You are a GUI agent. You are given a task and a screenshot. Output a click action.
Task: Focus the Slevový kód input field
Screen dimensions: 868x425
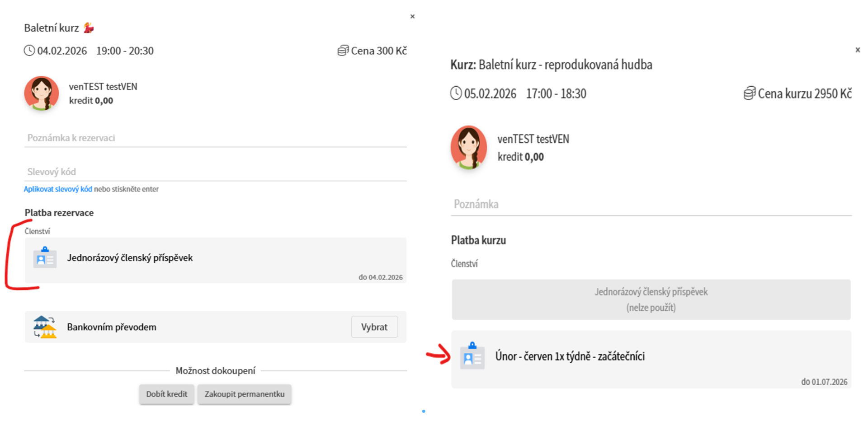point(215,172)
